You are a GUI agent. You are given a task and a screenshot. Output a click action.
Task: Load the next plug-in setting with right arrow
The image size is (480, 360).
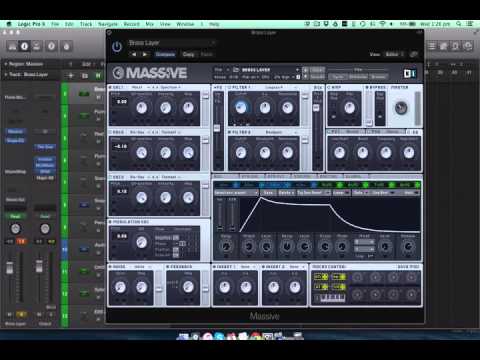(x=145, y=54)
